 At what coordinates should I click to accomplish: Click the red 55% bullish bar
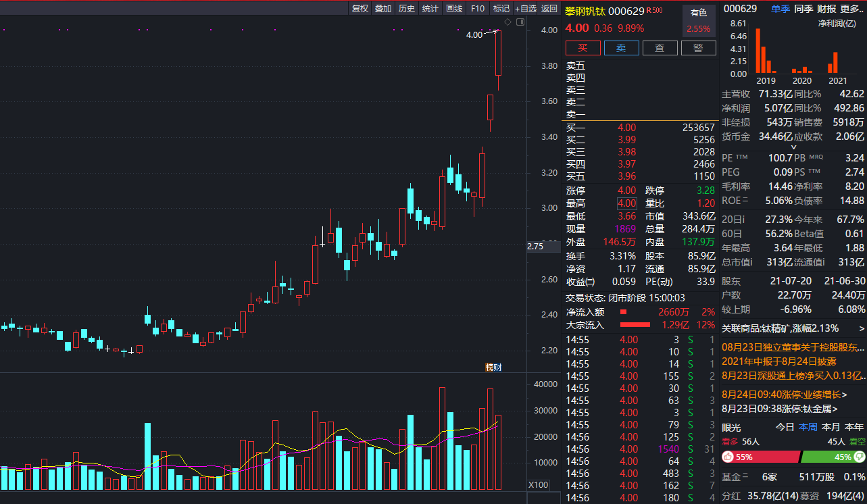(760, 457)
